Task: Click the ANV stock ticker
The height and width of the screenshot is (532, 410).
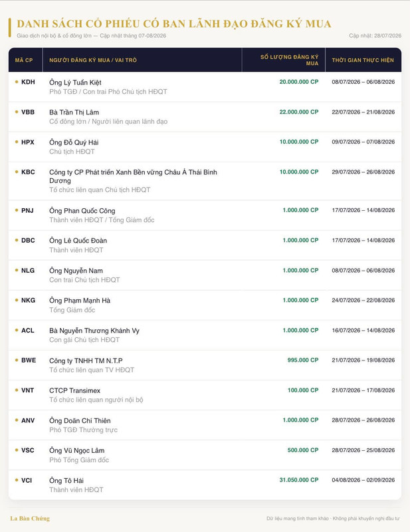Action: click(x=28, y=420)
